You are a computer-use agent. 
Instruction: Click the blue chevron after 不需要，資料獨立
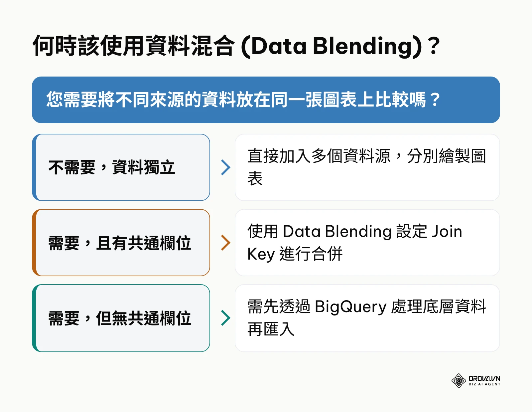(x=226, y=167)
